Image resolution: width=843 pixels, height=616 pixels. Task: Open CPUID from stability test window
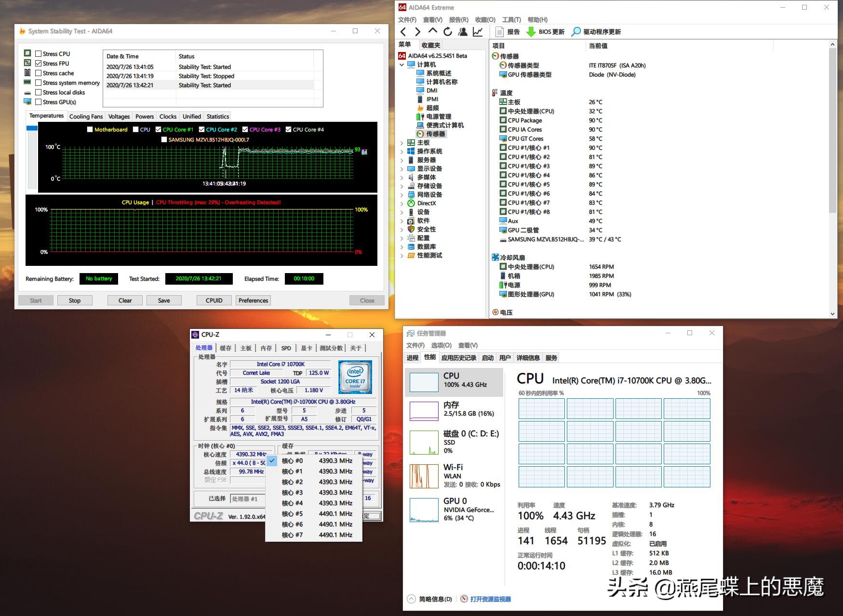click(x=214, y=301)
